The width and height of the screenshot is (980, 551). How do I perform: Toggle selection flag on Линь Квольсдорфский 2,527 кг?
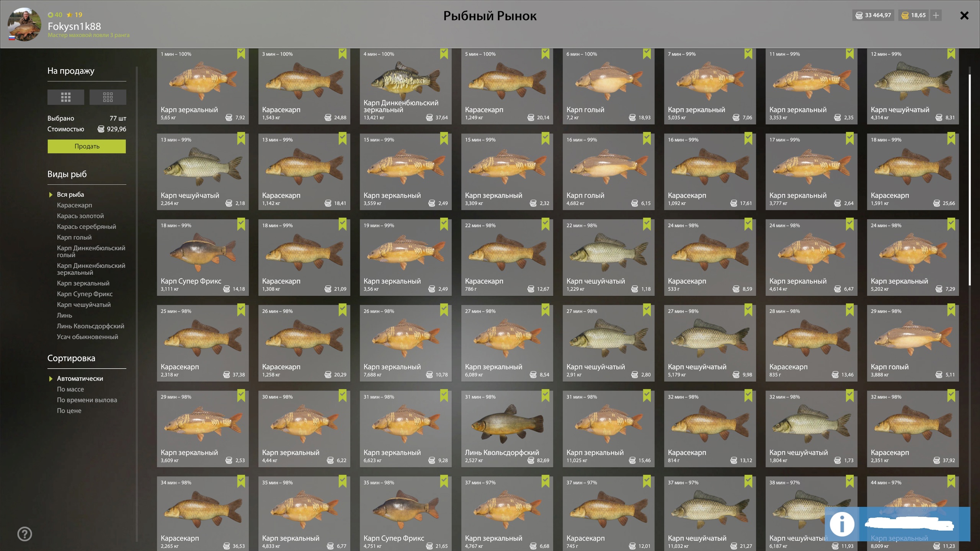(x=545, y=396)
